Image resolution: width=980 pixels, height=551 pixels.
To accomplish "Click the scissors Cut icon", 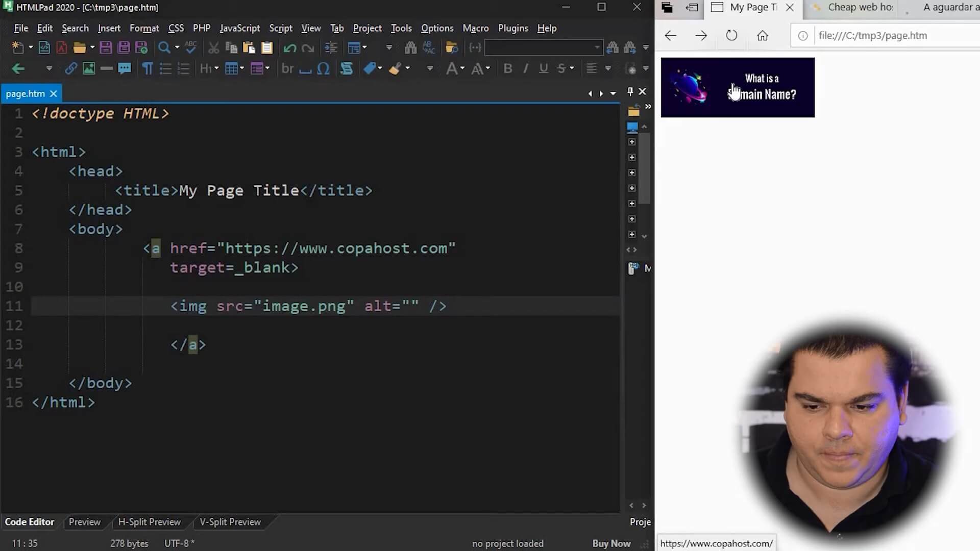I will [214, 48].
